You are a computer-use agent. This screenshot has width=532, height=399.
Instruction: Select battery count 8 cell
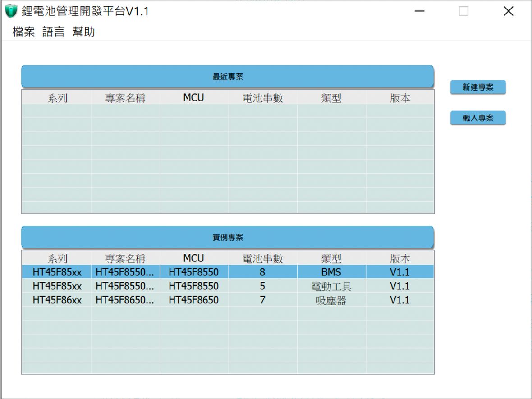pos(262,272)
